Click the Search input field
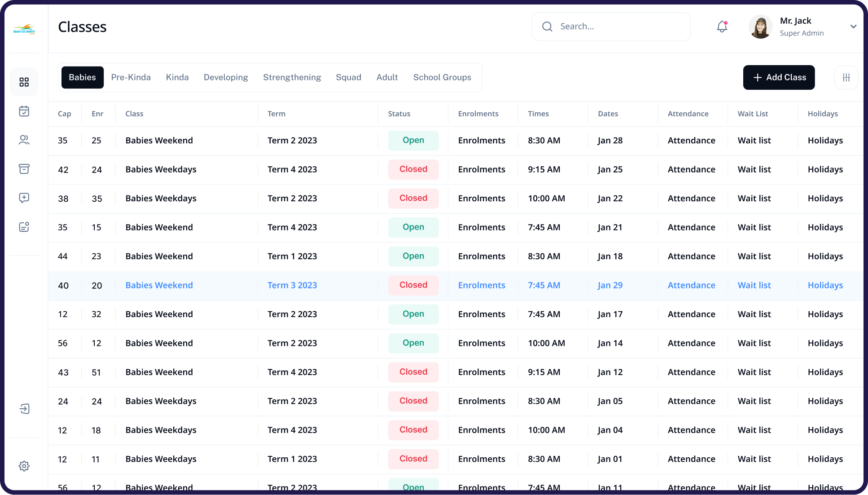Image resolution: width=868 pixels, height=495 pixels. 611,27
